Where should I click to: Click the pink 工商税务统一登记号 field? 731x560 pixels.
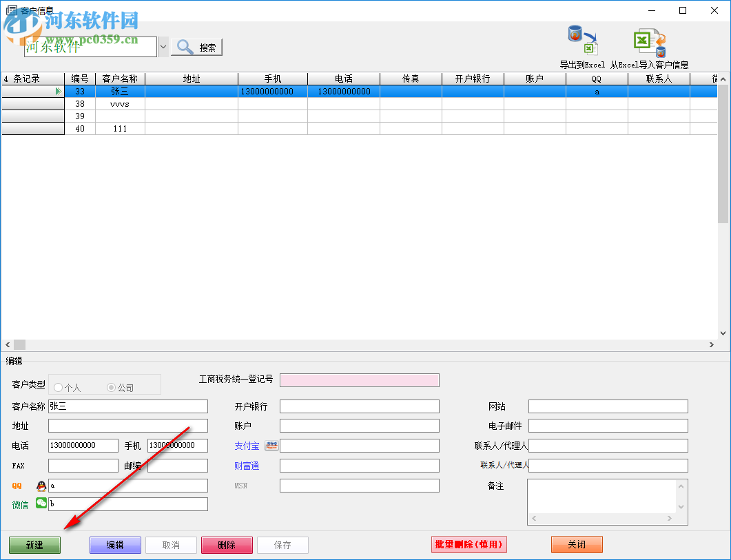[359, 380]
